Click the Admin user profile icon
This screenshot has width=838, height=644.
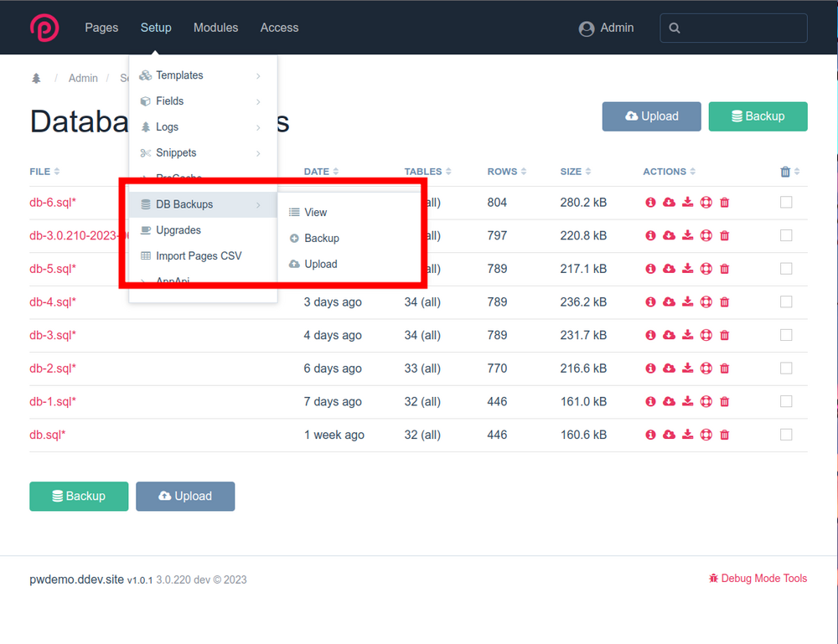(587, 28)
